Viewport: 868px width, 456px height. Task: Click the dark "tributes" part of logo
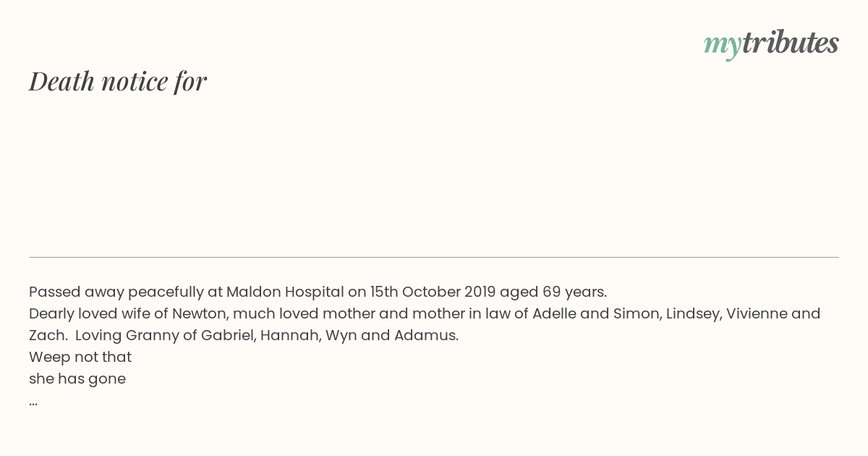[x=791, y=42]
